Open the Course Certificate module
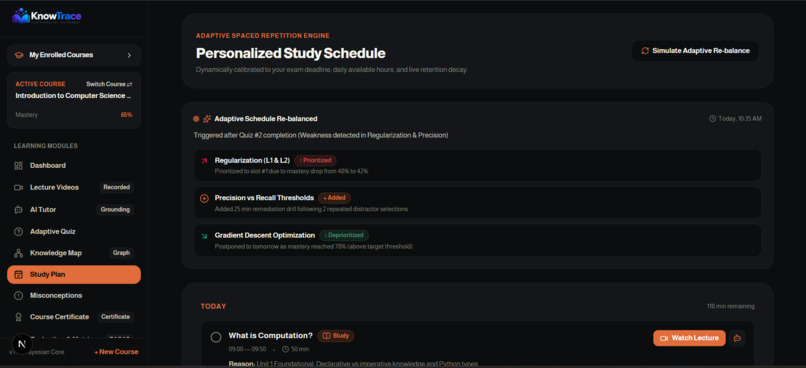 [x=74, y=317]
